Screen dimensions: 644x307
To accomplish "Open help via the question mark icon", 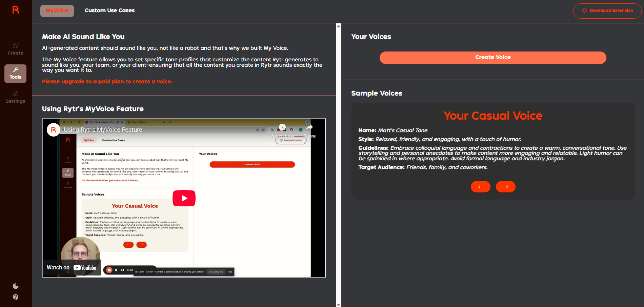I will pos(15,297).
